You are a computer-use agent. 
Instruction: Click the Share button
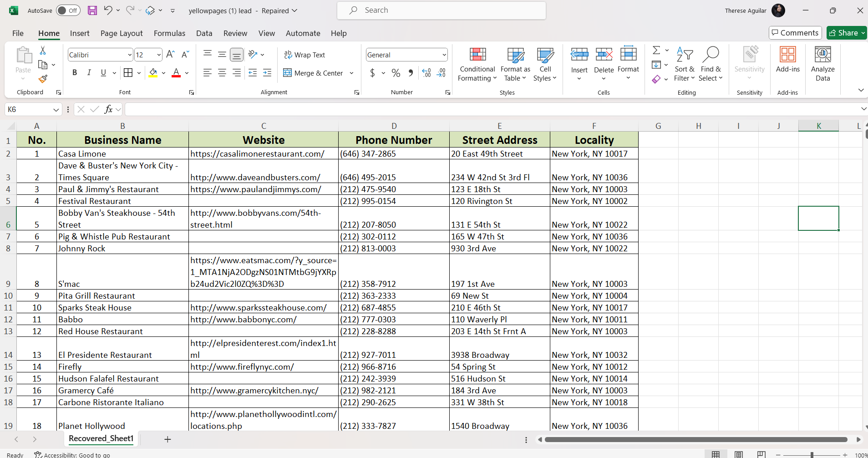click(x=846, y=33)
